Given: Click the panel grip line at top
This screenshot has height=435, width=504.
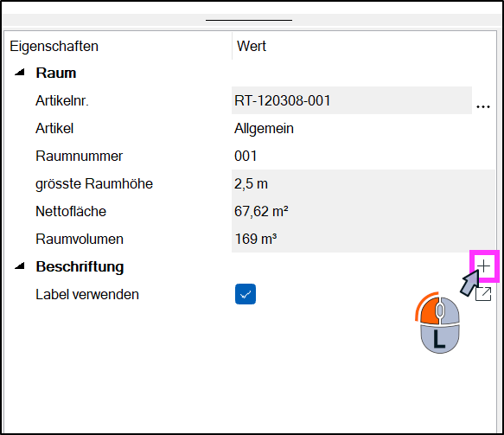Looking at the screenshot, I should tap(249, 20).
